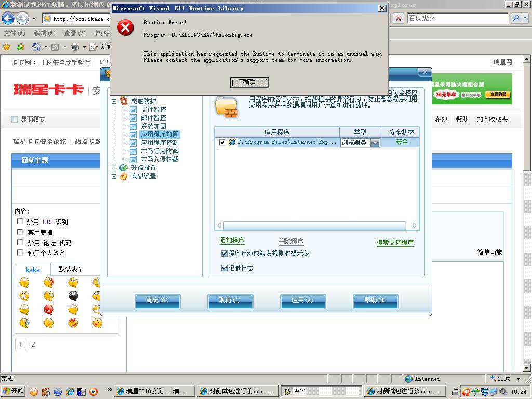The image size is (532, 399).
Task: Open taskbar item 瑞星2010公测
Action: pos(154,391)
